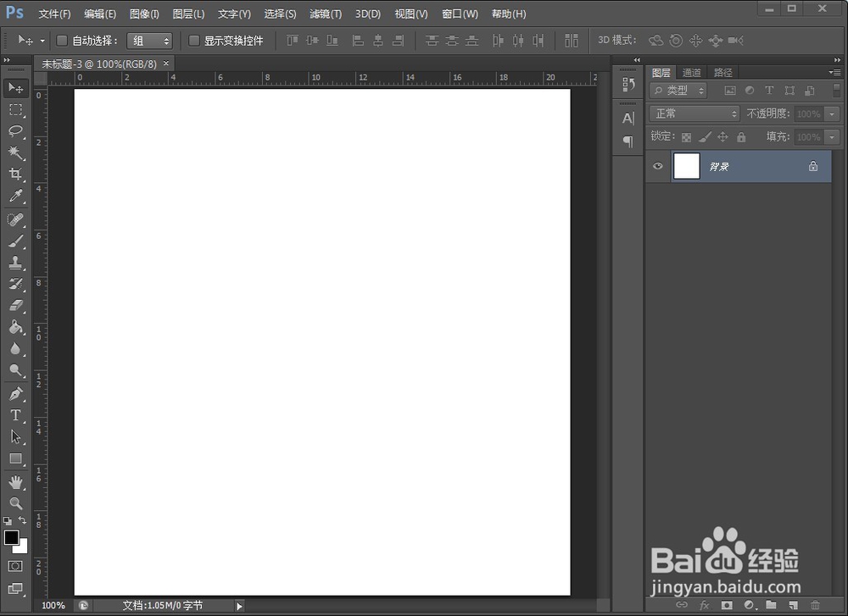The width and height of the screenshot is (848, 616).
Task: Create a new layer using bottom icon
Action: click(793, 605)
